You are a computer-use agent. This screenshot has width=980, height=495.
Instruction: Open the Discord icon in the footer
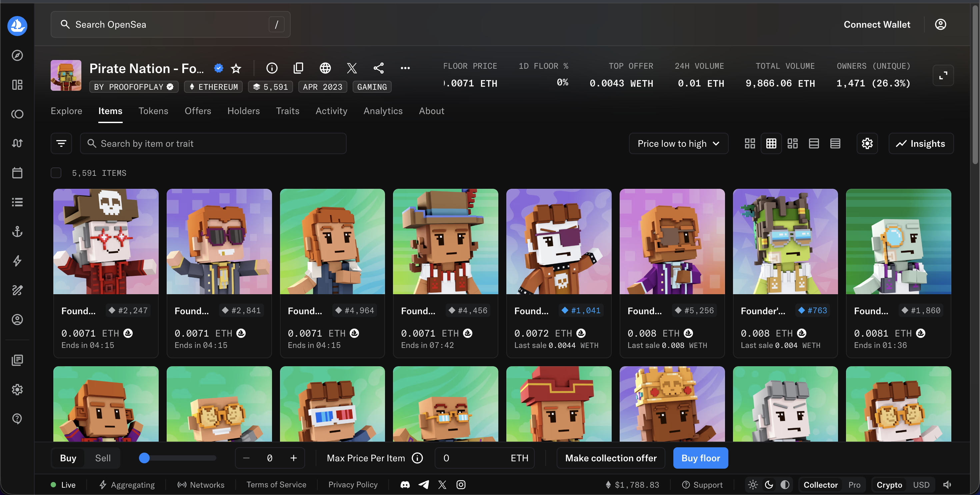click(405, 485)
